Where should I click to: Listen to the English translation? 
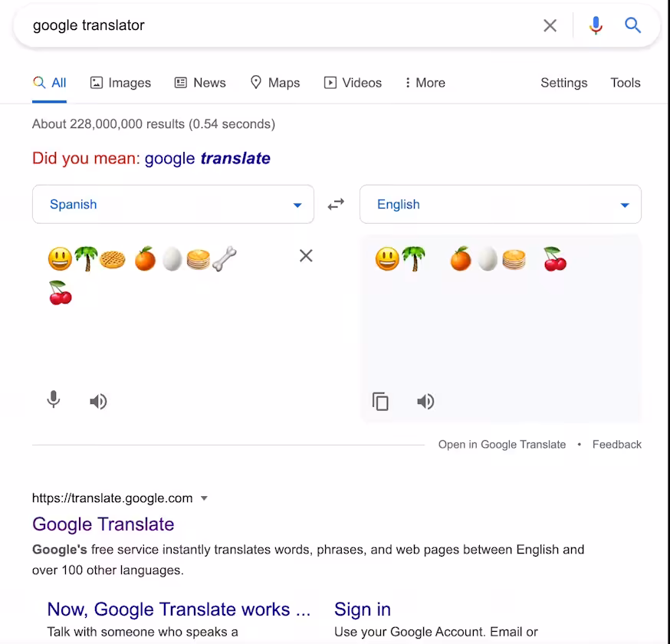click(425, 401)
